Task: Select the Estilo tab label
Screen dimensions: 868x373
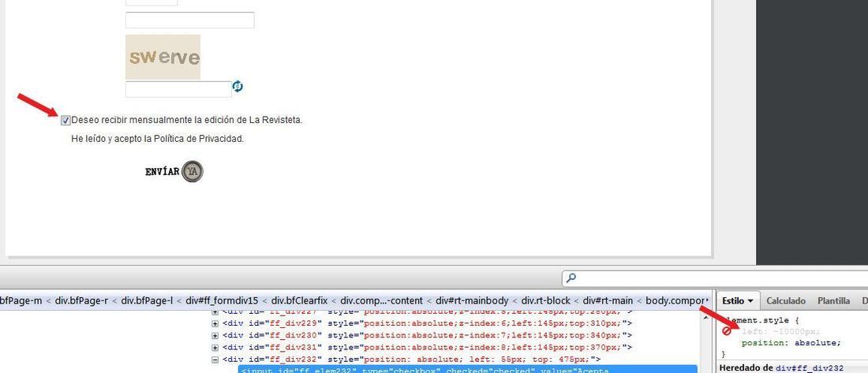Action: pyautogui.click(x=733, y=301)
